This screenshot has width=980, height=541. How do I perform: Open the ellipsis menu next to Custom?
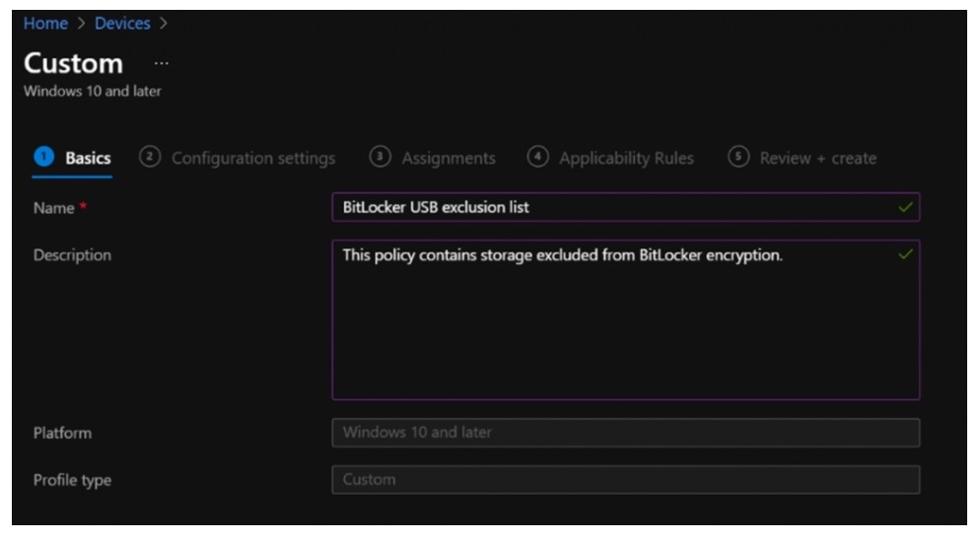coord(162,63)
